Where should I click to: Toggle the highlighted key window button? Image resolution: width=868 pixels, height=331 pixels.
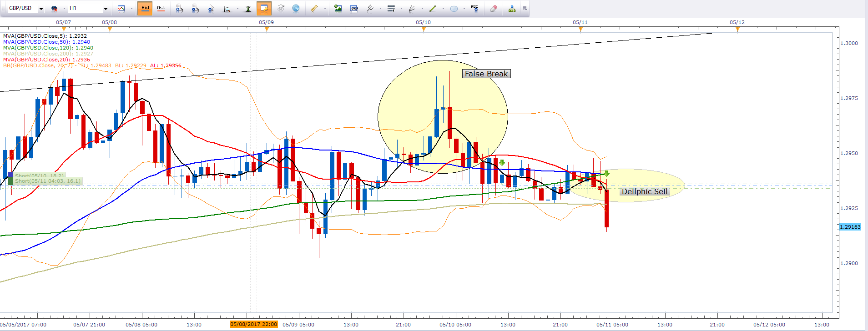coord(264,9)
